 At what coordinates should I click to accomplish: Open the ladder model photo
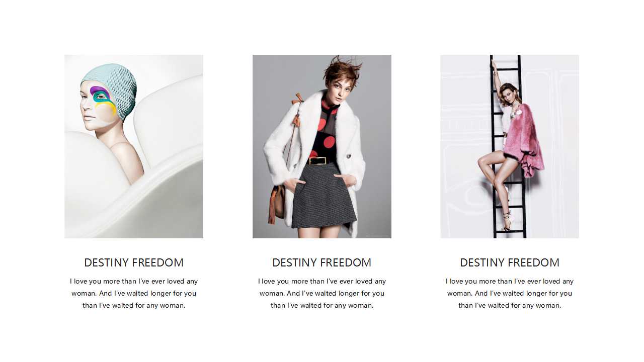(510, 146)
